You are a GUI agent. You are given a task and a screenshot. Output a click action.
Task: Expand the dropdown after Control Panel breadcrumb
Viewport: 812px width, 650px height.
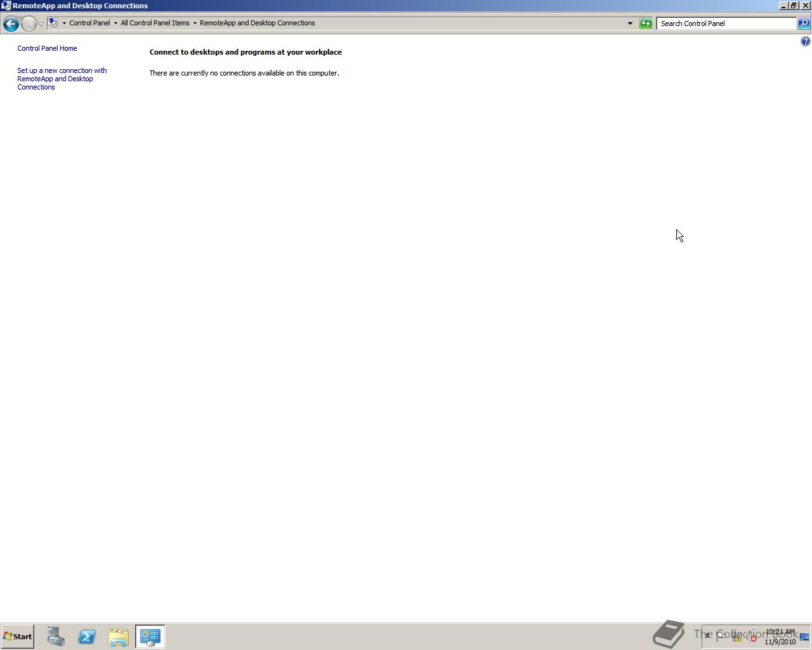[115, 23]
